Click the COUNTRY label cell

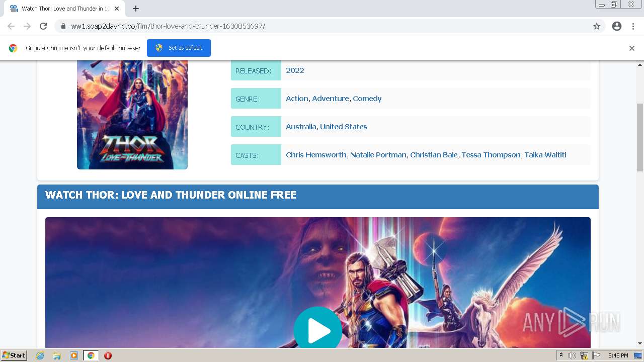click(x=256, y=127)
